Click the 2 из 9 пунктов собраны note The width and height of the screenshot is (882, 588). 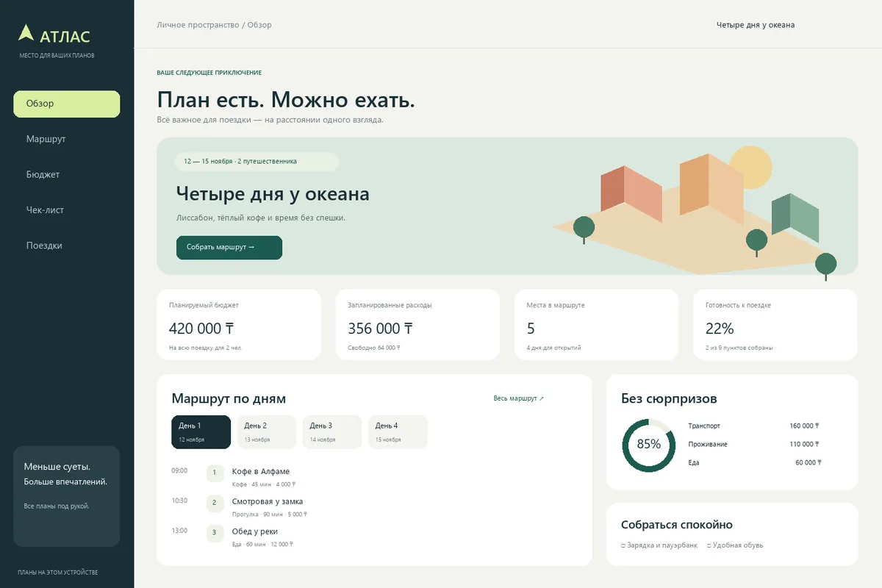tap(739, 348)
